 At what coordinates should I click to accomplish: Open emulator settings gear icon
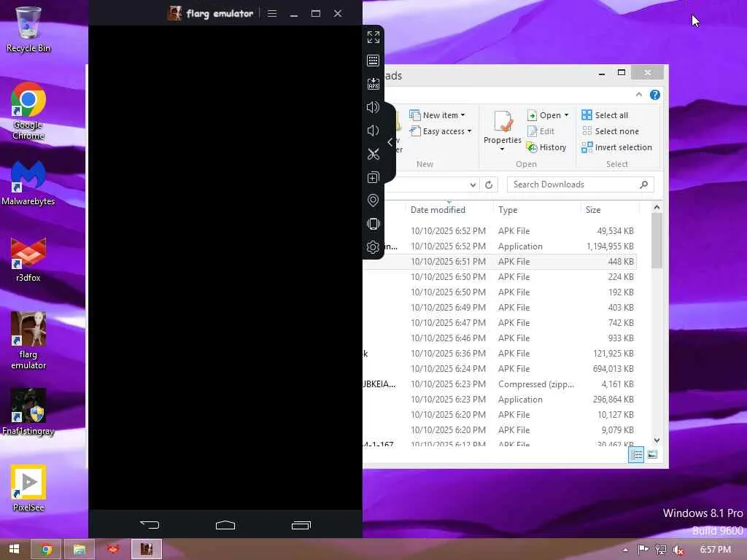point(373,247)
